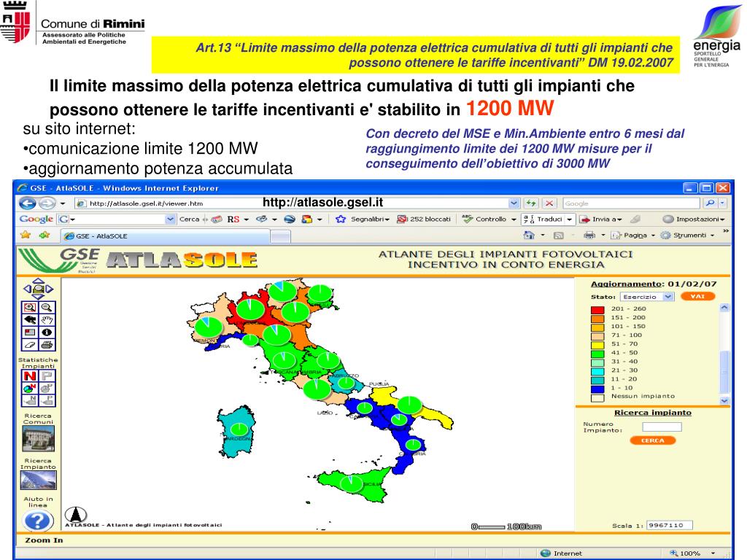Open the Invia a dropdown
This screenshot has width=747, height=560.
coord(601,219)
